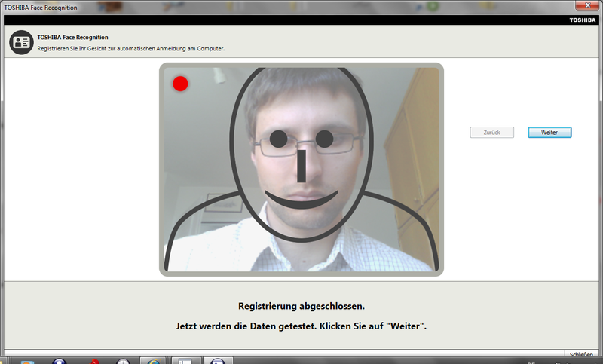Click the "Registrierung abgeschlossen." message
This screenshot has height=364, width=603.
(301, 306)
